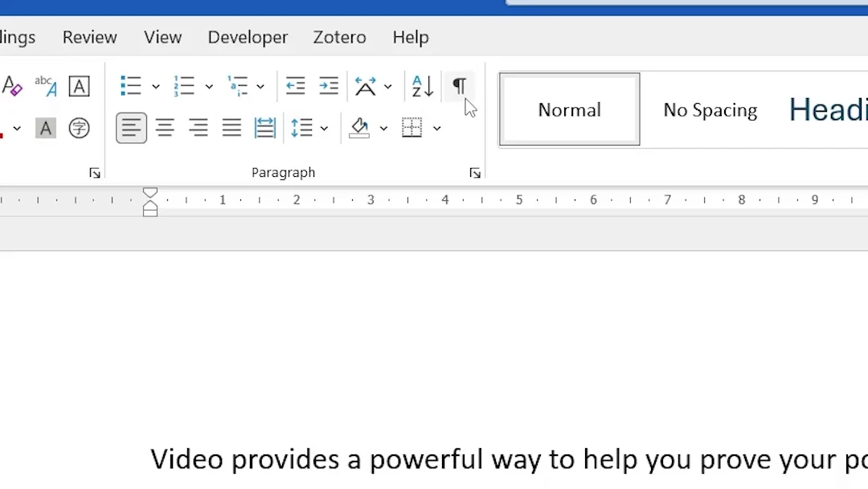
Task: Open Font settings dialog launcher
Action: click(x=95, y=174)
